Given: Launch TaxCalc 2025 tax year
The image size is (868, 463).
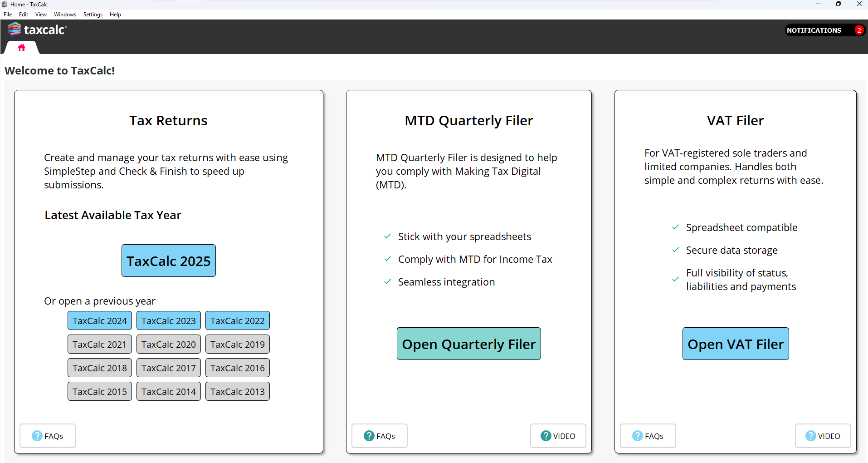Looking at the screenshot, I should [x=168, y=261].
